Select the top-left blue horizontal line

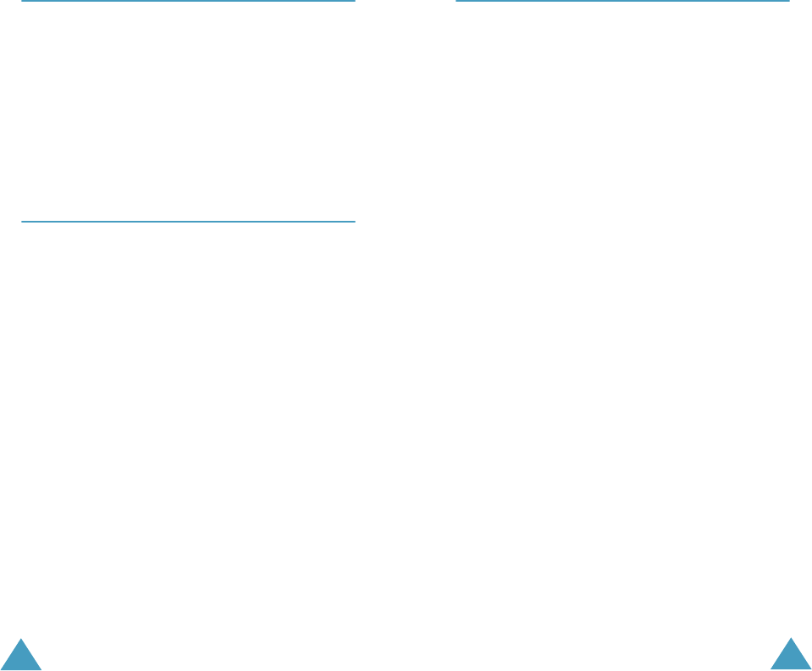click(x=188, y=1)
